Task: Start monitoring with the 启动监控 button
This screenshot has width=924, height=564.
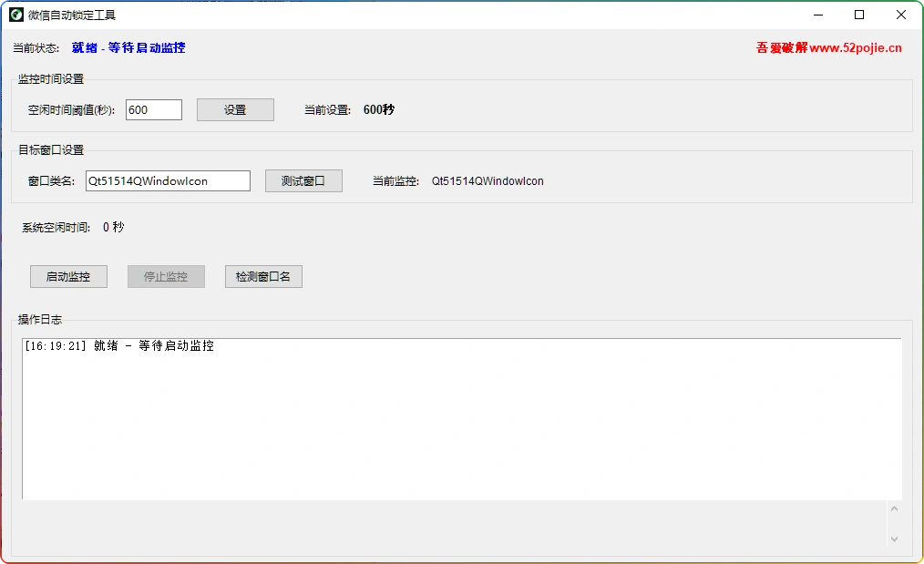Action: pyautogui.click(x=68, y=276)
